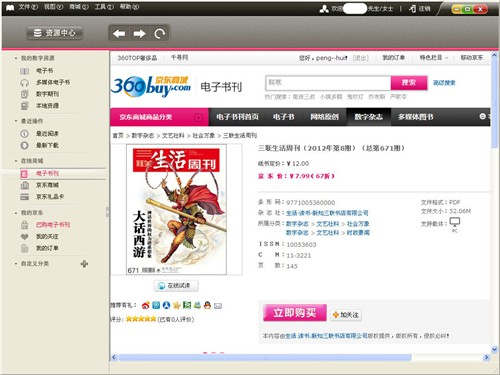The image size is (500, 375).
Task: Click the 数字杂志 breadcrumb link
Action: click(143, 136)
